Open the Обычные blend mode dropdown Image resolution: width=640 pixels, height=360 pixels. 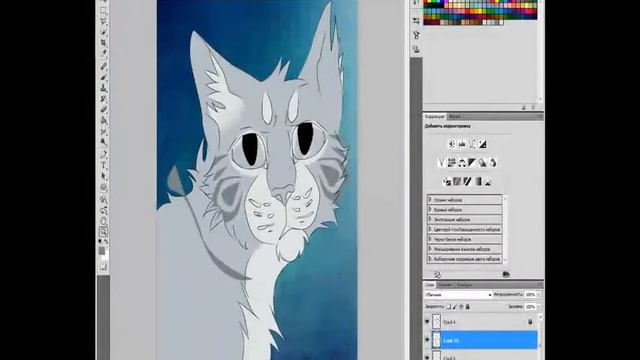[458, 294]
